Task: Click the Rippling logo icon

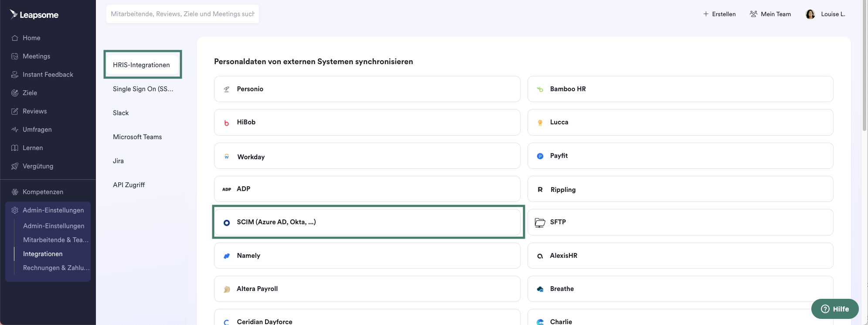Action: coord(540,189)
